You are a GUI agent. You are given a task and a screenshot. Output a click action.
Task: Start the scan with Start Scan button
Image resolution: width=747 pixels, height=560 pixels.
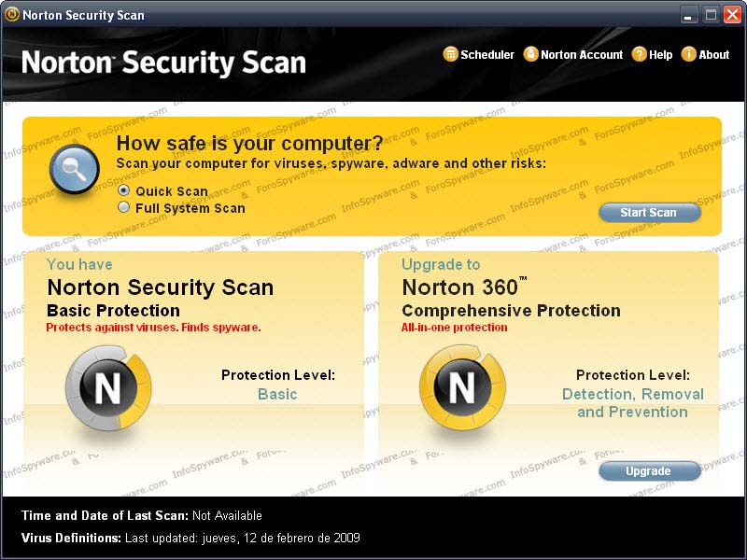click(x=650, y=213)
